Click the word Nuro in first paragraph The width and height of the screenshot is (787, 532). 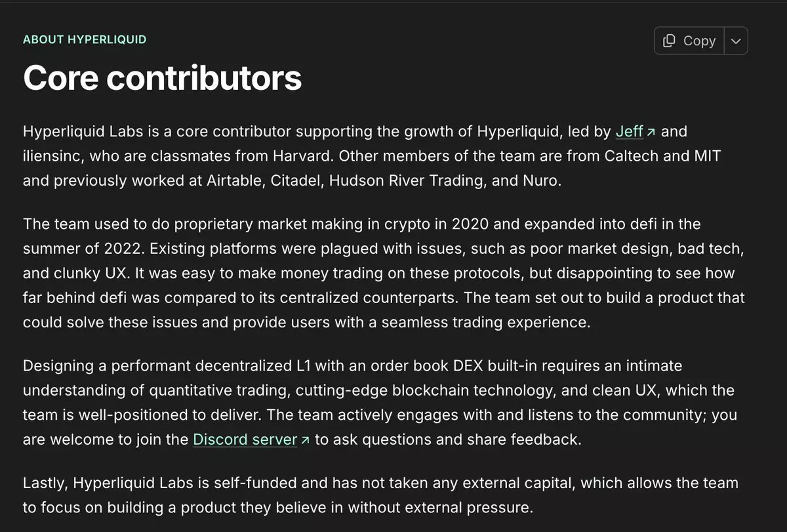pyautogui.click(x=542, y=181)
